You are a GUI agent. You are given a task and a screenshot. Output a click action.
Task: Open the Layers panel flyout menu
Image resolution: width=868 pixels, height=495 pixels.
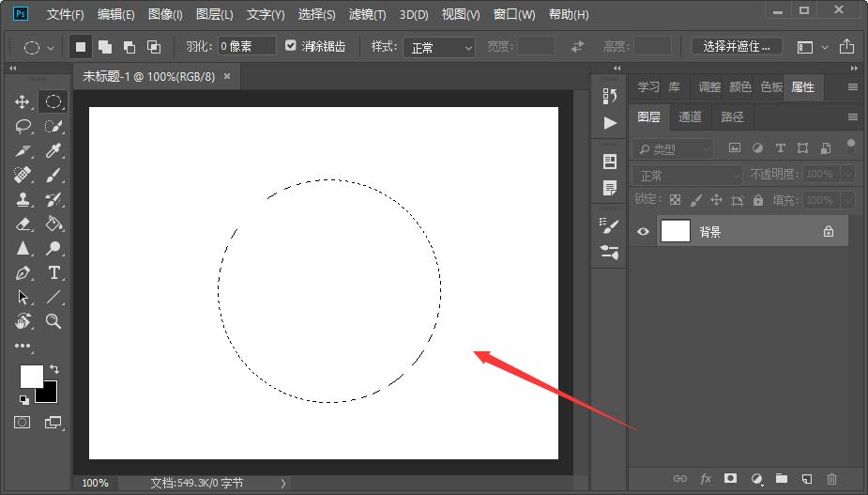click(852, 117)
